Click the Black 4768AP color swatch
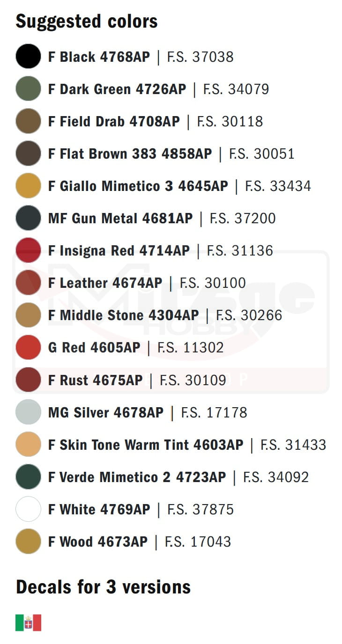The width and height of the screenshot is (342, 644). click(x=28, y=57)
